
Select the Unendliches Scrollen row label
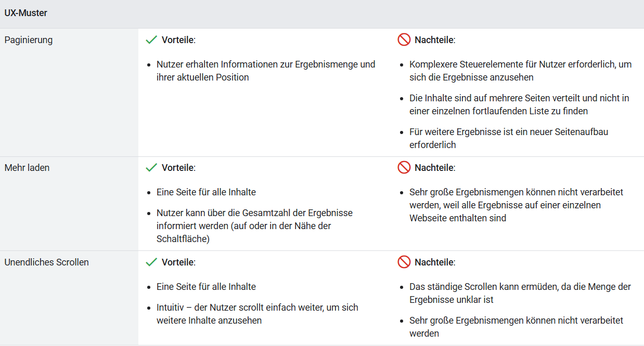pos(47,262)
